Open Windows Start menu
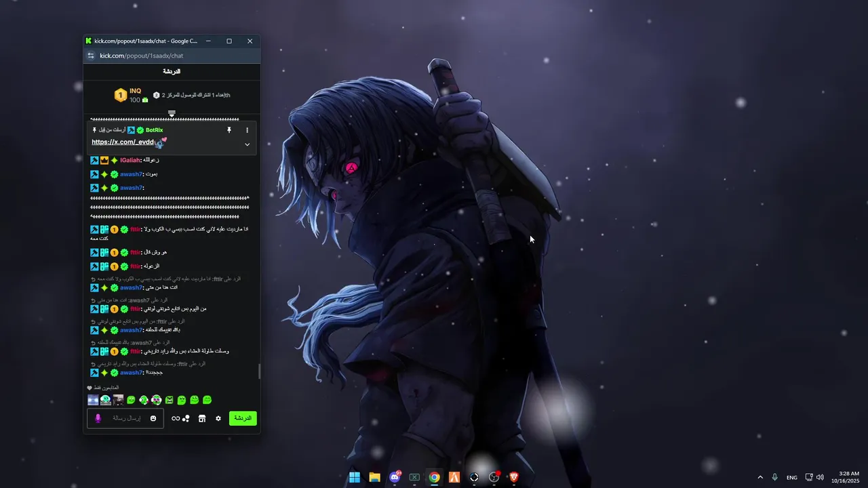 (355, 477)
